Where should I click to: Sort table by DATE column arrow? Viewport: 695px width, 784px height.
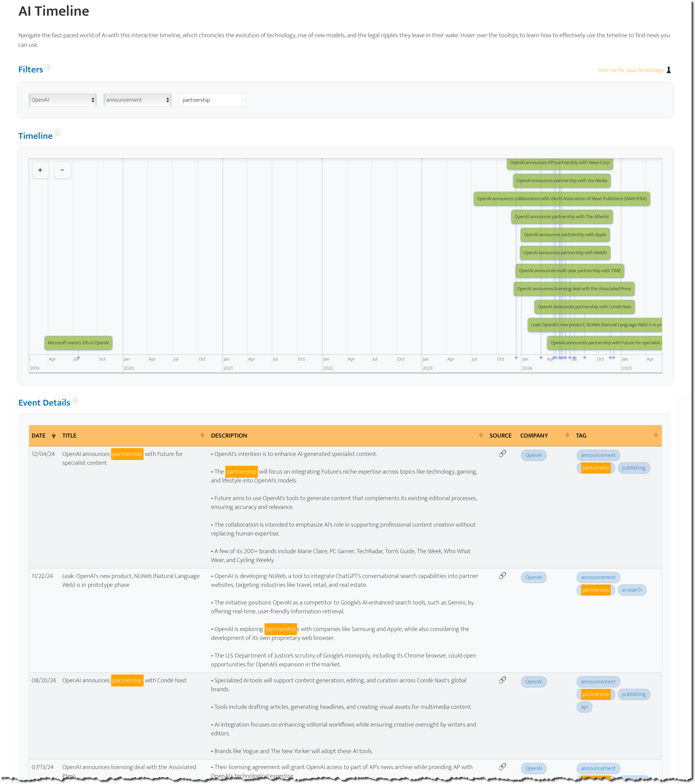[54, 436]
